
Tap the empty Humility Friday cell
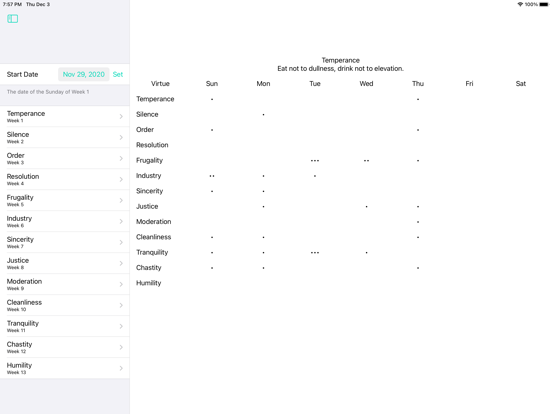point(469,283)
